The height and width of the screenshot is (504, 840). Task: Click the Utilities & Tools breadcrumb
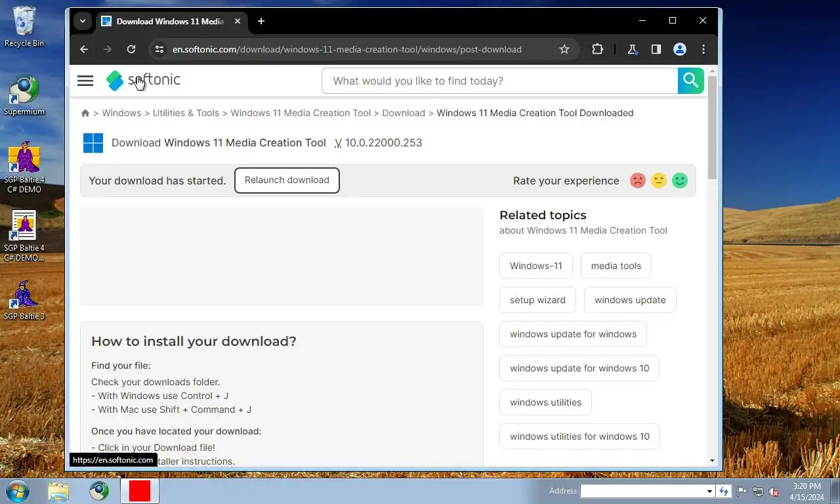(x=186, y=113)
